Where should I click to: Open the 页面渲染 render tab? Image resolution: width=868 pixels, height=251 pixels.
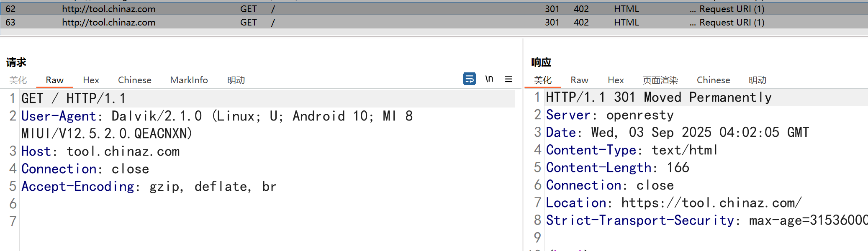[660, 80]
